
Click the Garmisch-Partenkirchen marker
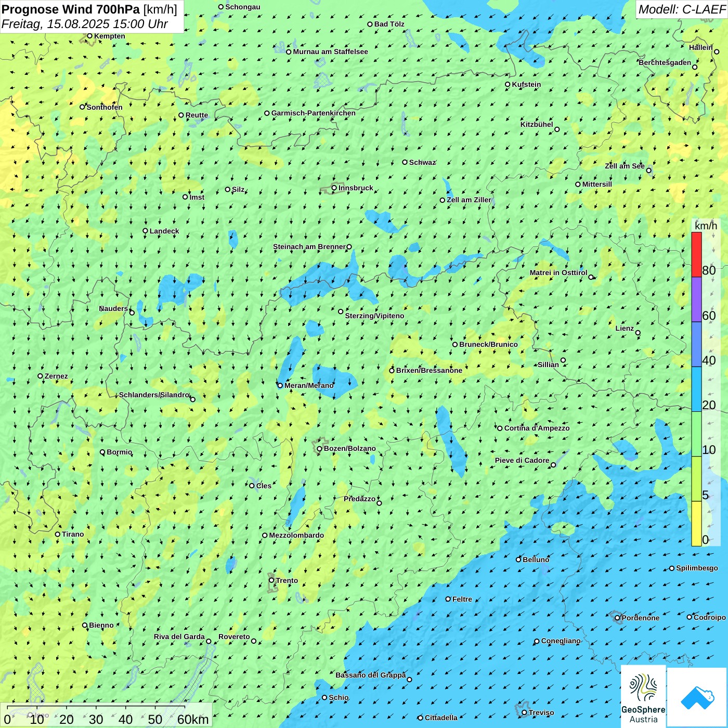point(267,113)
